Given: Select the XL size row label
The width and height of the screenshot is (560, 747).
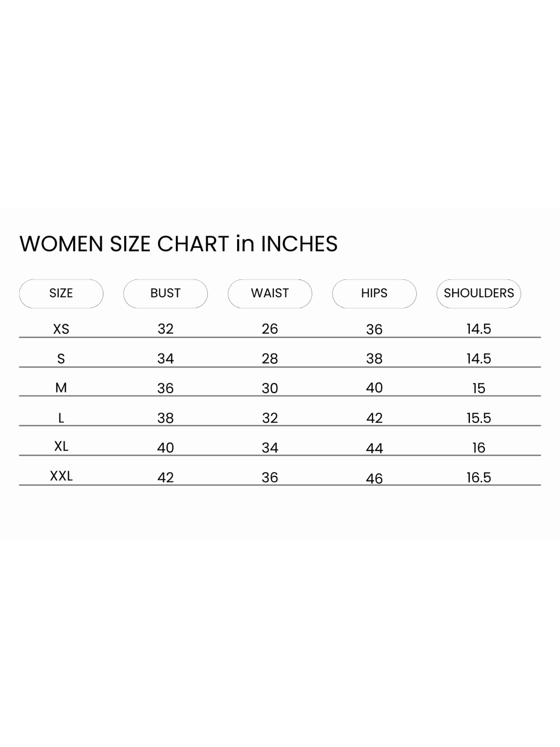Looking at the screenshot, I should pyautogui.click(x=61, y=447).
